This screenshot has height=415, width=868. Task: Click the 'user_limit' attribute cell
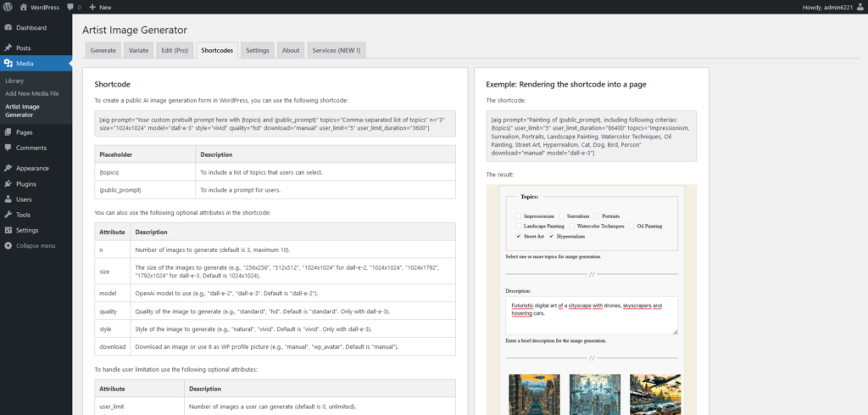point(140,407)
